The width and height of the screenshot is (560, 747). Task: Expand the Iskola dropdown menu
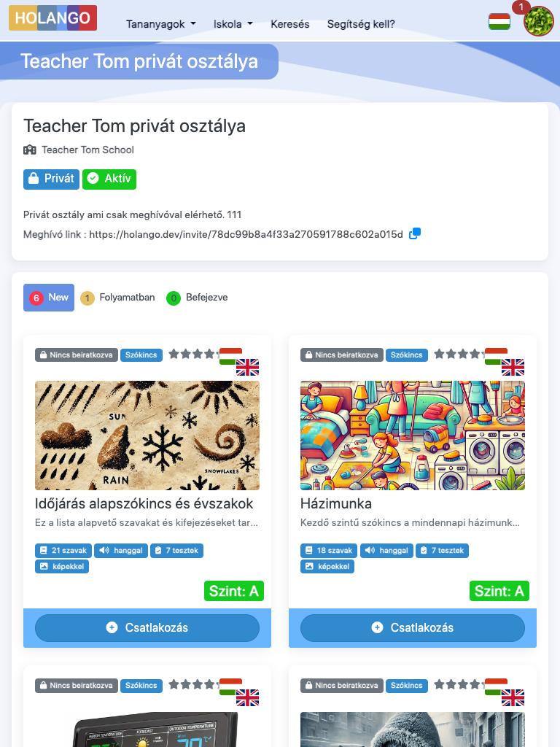tap(233, 24)
